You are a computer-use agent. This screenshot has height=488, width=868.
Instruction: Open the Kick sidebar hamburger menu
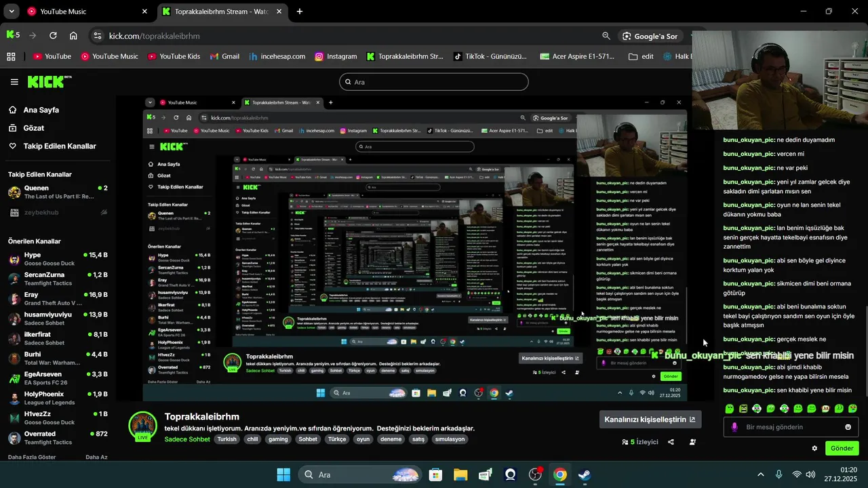tap(14, 82)
